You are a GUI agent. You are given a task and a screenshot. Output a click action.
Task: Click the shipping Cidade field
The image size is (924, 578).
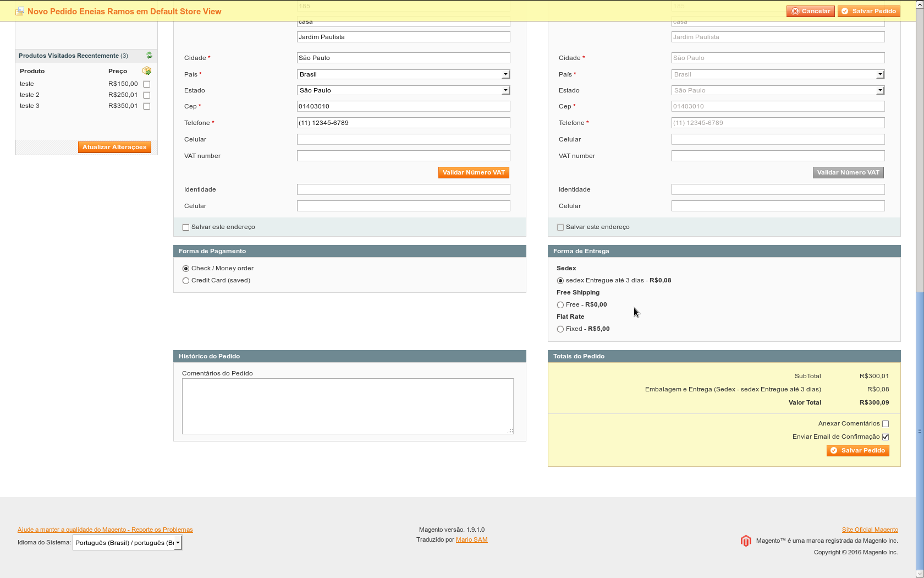click(x=778, y=58)
